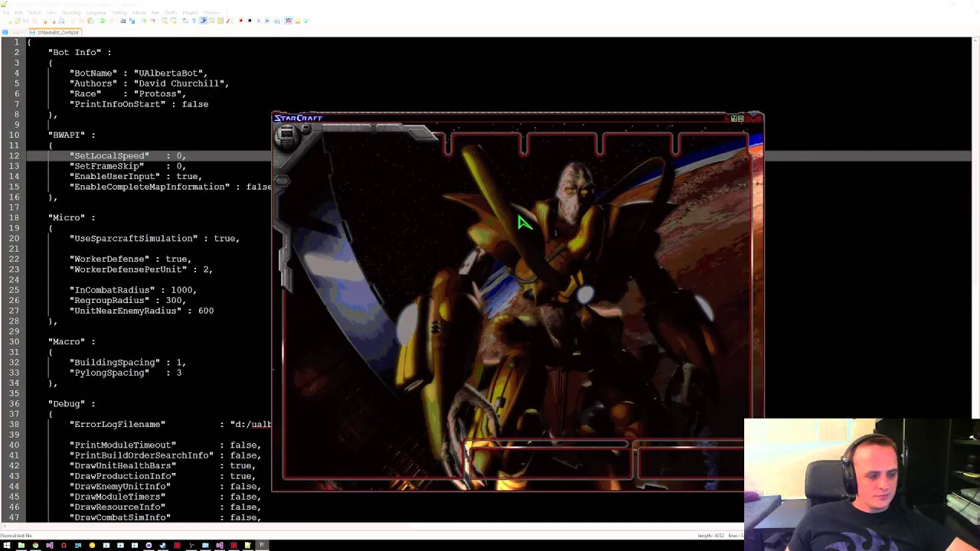The height and width of the screenshot is (551, 980).
Task: Open the Plugins menu
Action: 190,13
